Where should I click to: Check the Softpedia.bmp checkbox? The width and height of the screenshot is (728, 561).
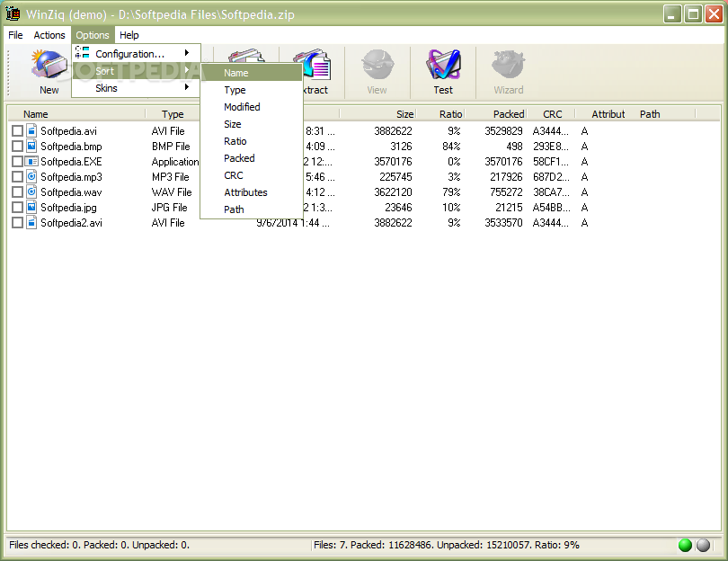pyautogui.click(x=17, y=147)
